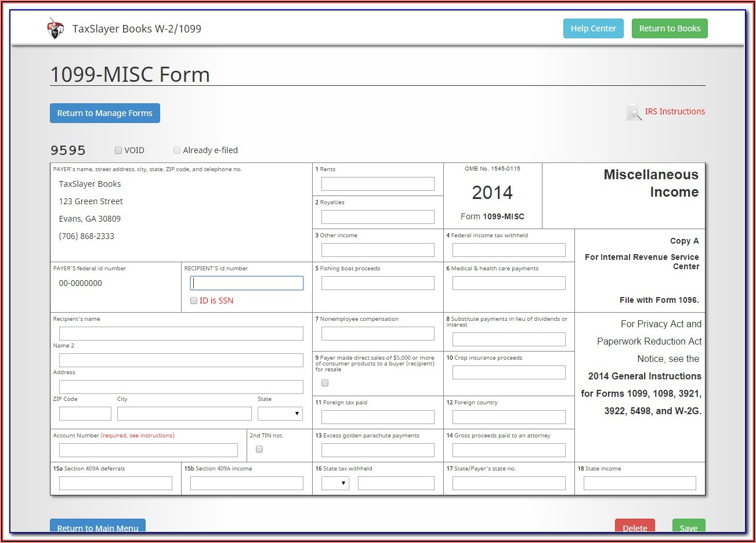Select the Rents amount input box
The width and height of the screenshot is (756, 543).
pyautogui.click(x=378, y=184)
